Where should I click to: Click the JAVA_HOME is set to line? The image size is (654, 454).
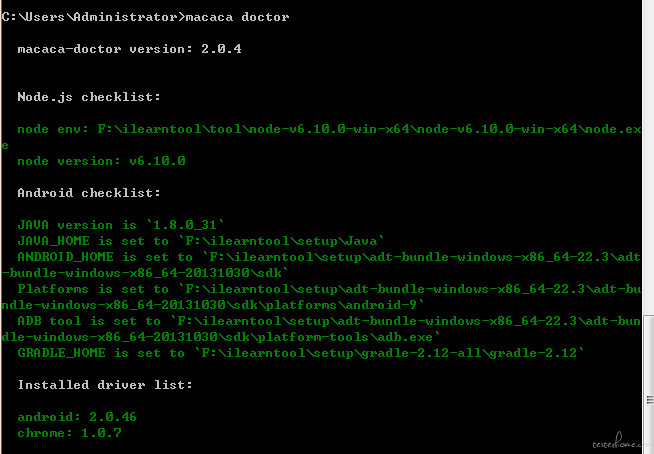(x=201, y=241)
